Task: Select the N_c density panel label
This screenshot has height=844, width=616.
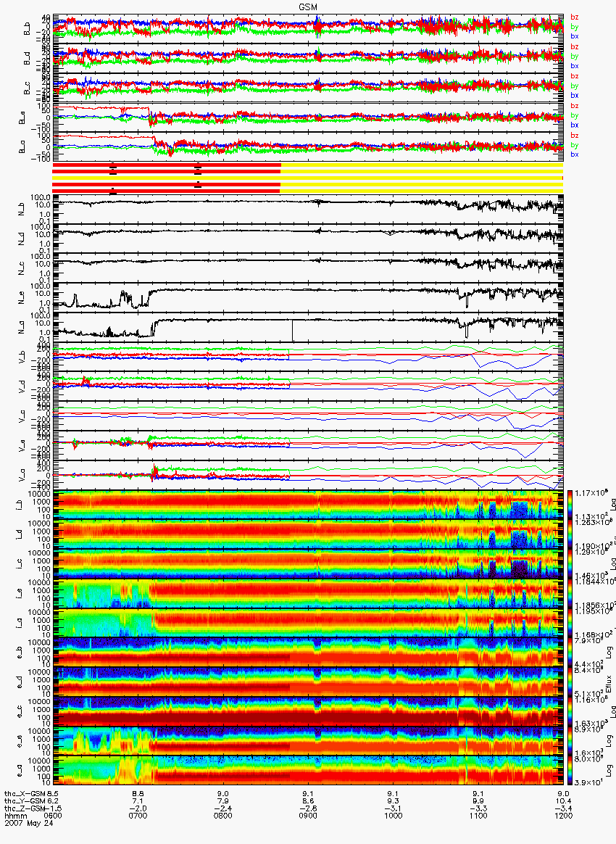Action: (x=22, y=268)
